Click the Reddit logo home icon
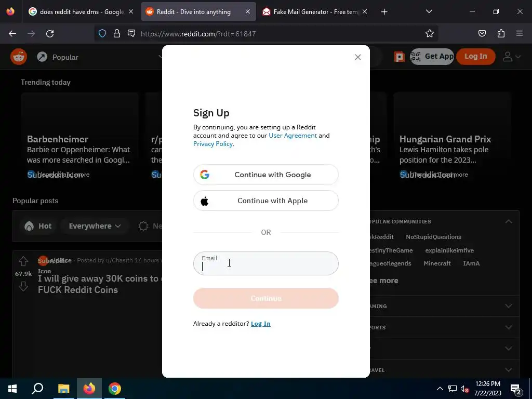The image size is (532, 399). pyautogui.click(x=19, y=57)
